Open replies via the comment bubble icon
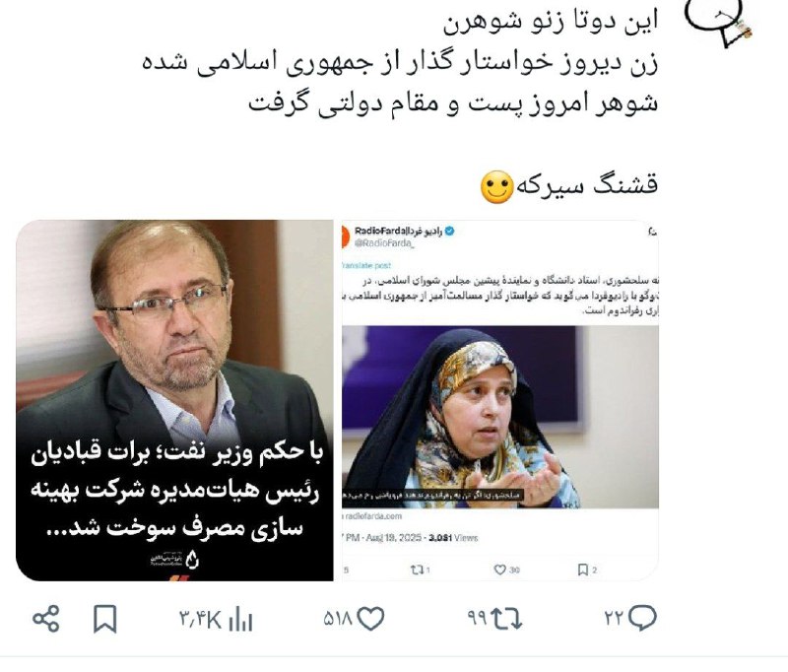Screen dimensions: 788x672 pyautogui.click(x=642, y=618)
